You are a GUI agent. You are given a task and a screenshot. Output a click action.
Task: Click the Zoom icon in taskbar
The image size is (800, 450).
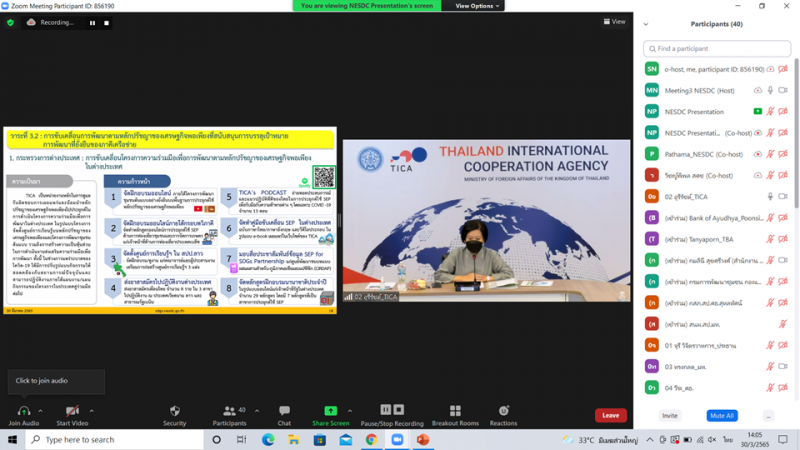(397, 439)
